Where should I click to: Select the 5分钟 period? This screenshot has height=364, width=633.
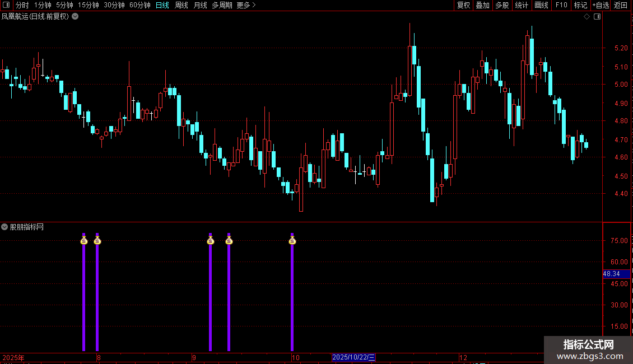coord(64,5)
